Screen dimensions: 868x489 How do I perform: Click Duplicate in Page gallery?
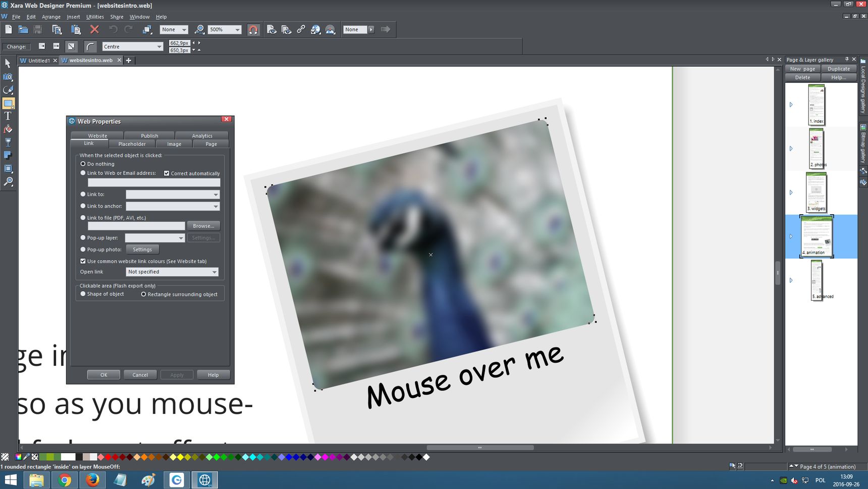[x=839, y=69]
